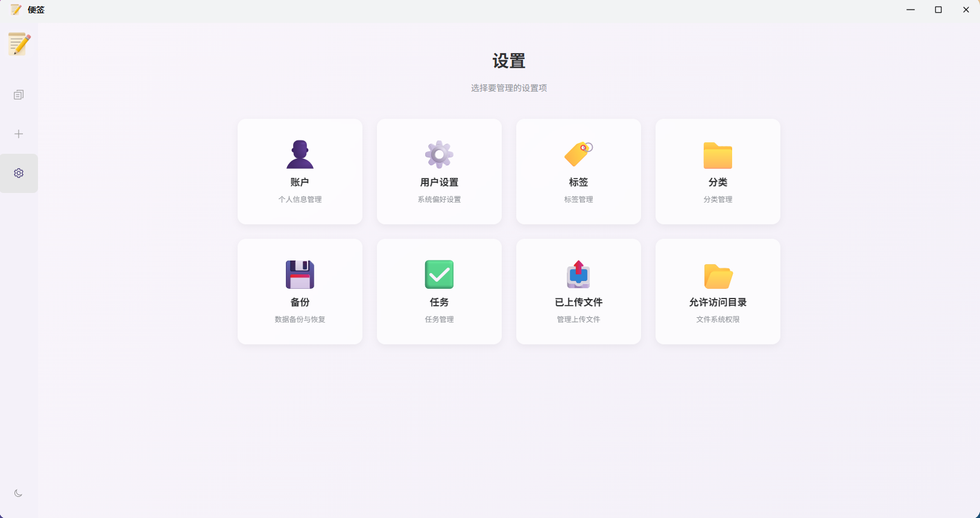980x518 pixels.
Task: Click the 设置 page heading
Action: click(509, 61)
